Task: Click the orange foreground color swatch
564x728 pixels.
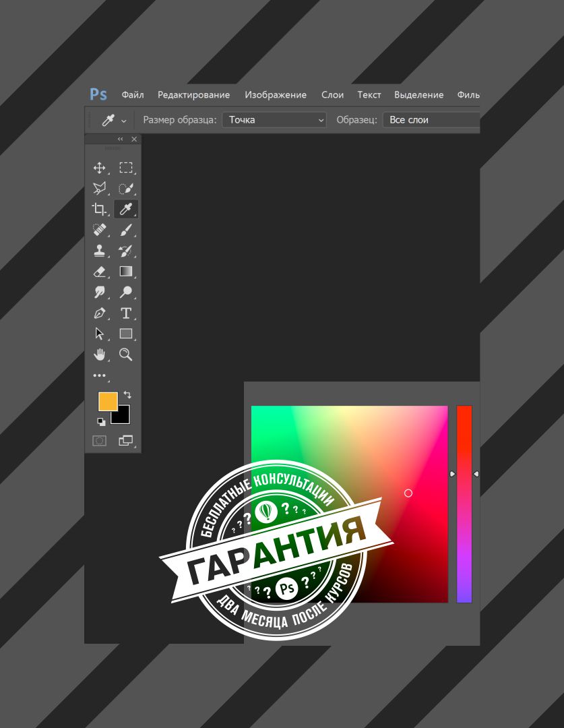Action: (108, 401)
